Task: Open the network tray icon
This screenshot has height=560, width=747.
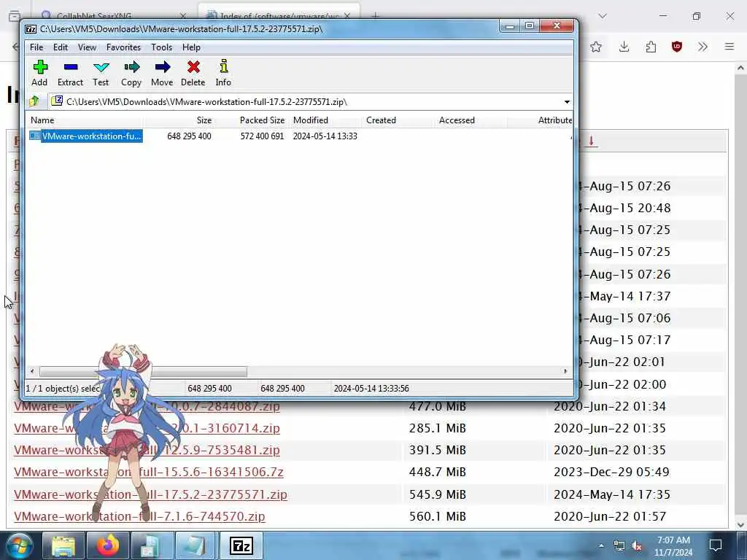Action: coord(619,546)
